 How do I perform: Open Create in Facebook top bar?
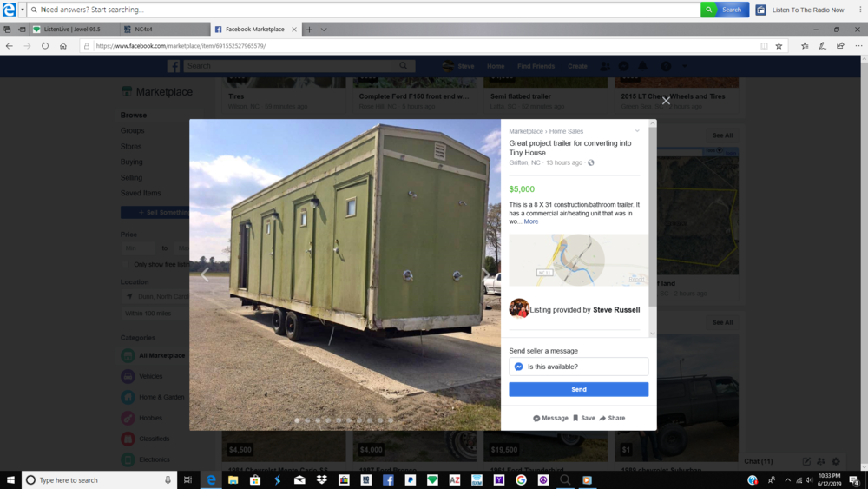[577, 67]
